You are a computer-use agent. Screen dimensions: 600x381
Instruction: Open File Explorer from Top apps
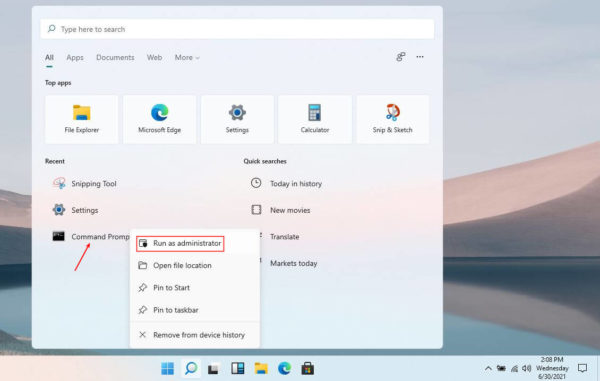[x=82, y=119]
